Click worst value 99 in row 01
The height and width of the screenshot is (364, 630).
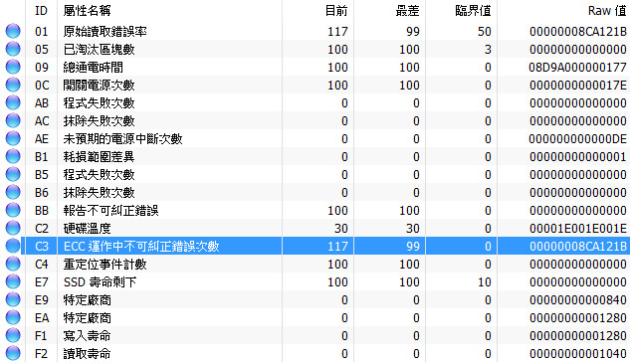413,31
